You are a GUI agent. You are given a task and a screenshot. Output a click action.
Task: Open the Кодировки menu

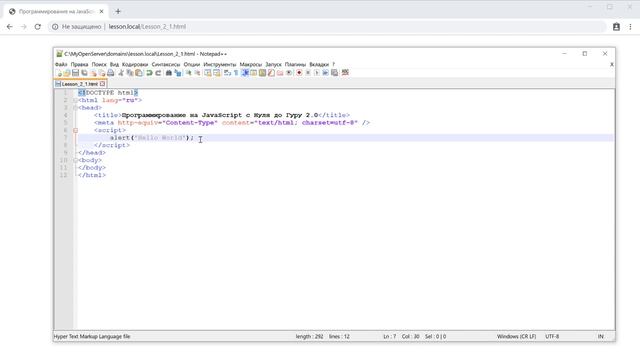click(135, 64)
